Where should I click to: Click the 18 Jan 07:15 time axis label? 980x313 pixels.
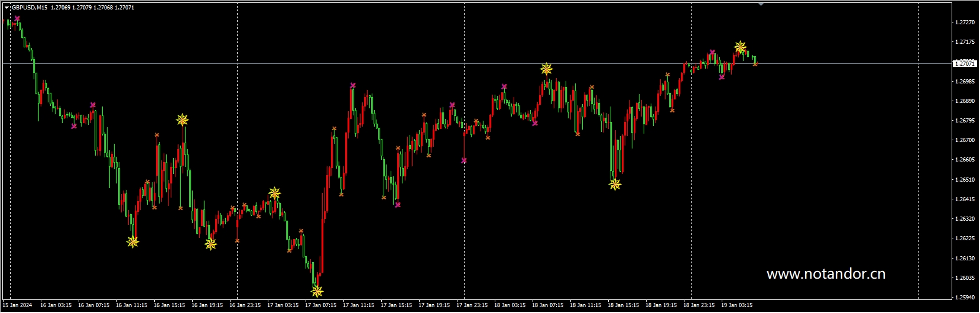tap(547, 306)
